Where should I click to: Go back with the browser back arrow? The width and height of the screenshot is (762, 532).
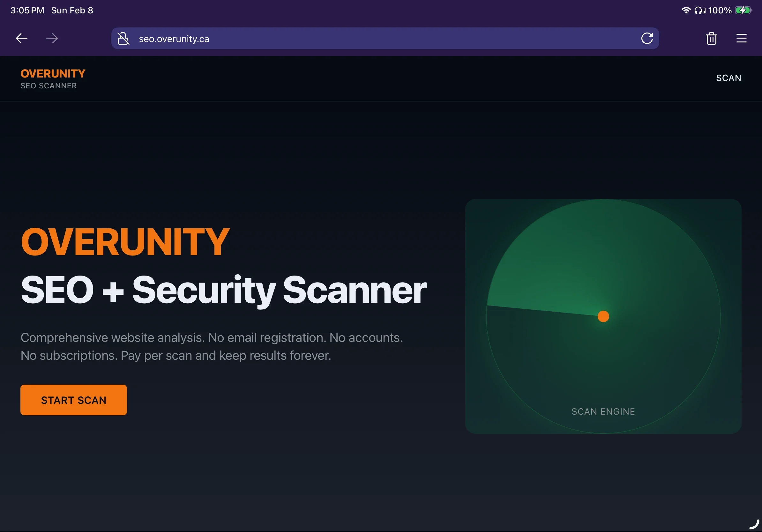coord(22,39)
